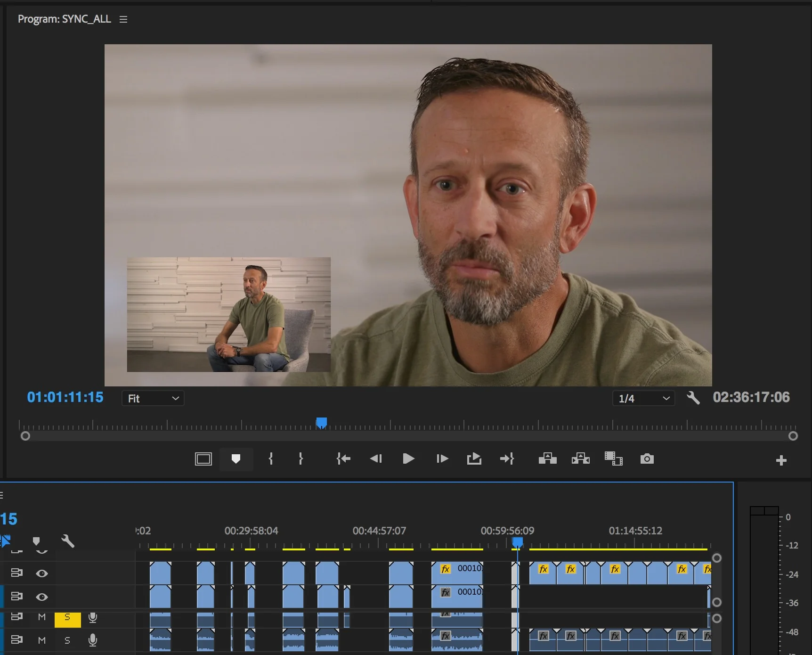This screenshot has height=655, width=812.
Task: Enable voice-over record on soloed track
Action: coord(93,617)
